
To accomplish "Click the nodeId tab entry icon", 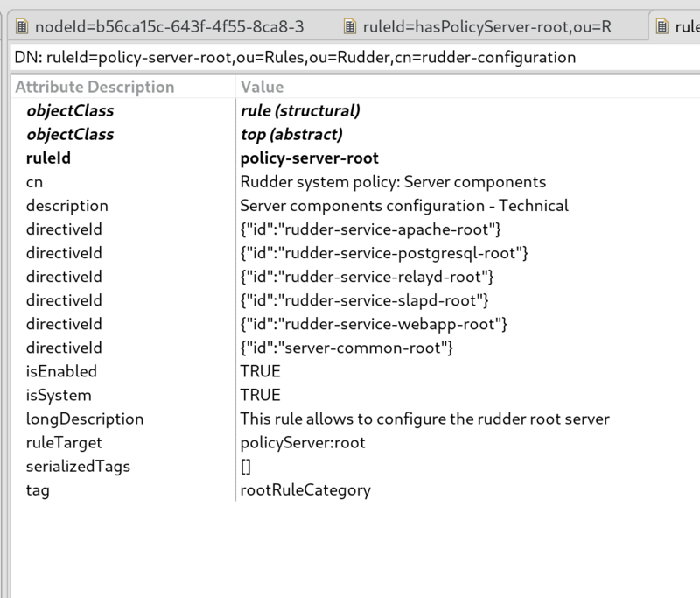I will (x=22, y=26).
